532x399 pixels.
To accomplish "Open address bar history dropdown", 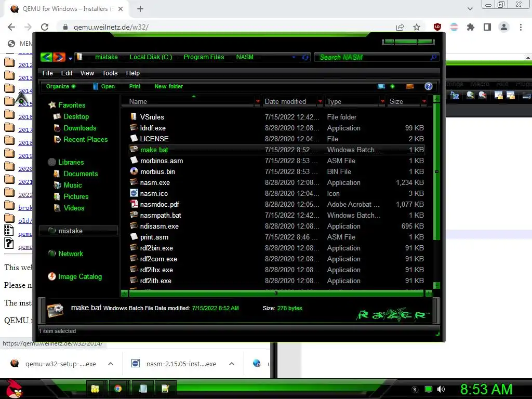I will point(294,57).
